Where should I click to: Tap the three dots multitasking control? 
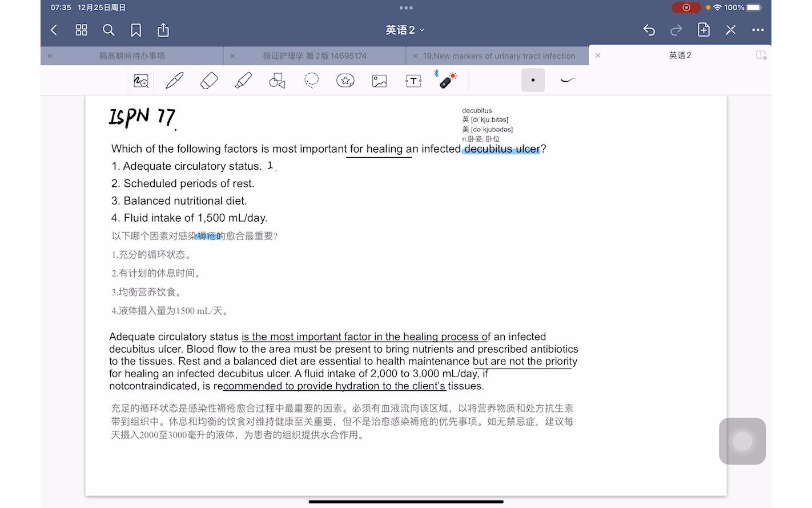click(406, 8)
